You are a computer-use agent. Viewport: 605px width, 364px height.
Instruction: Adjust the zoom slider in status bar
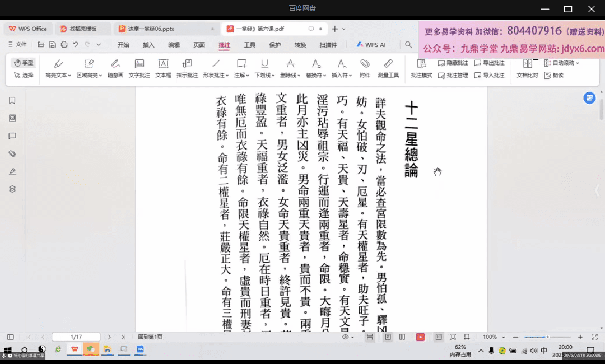coord(547,337)
